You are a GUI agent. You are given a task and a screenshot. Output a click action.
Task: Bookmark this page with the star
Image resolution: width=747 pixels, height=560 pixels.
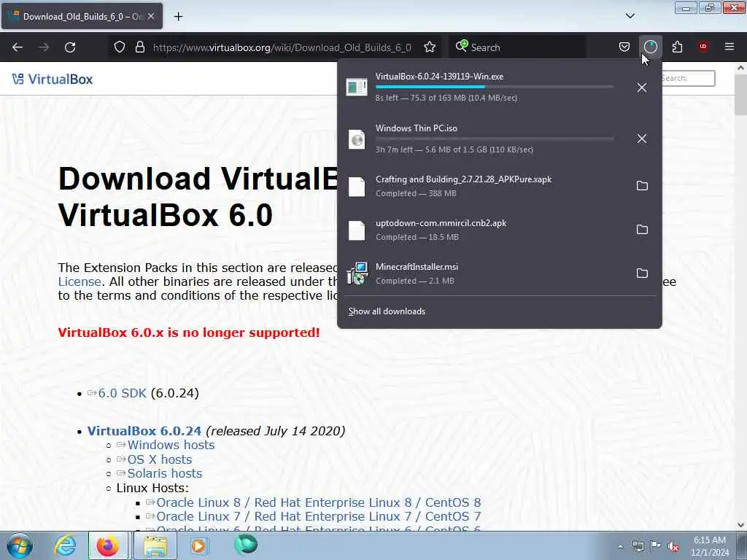click(x=430, y=47)
